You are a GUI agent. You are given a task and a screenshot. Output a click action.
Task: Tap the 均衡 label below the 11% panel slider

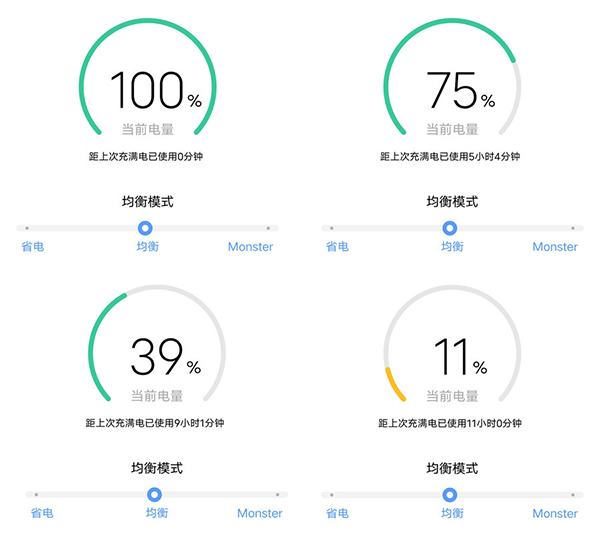452,513
